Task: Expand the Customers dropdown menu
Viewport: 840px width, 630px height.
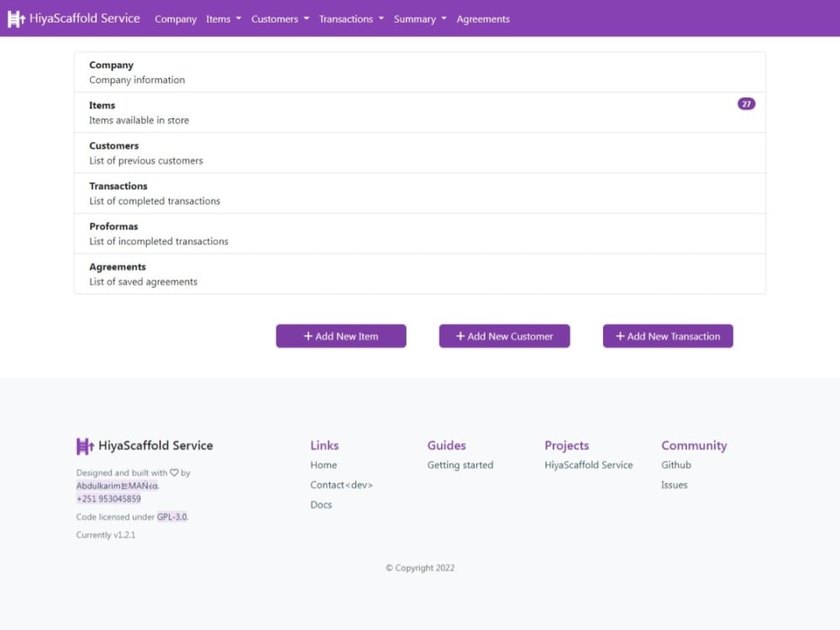Action: tap(281, 18)
